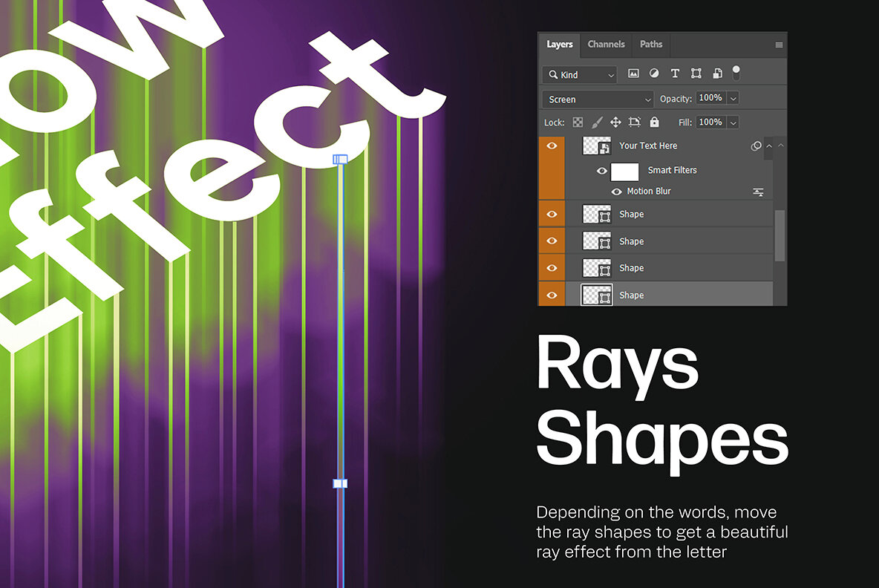Click the adjustment layers filter icon

click(x=653, y=73)
